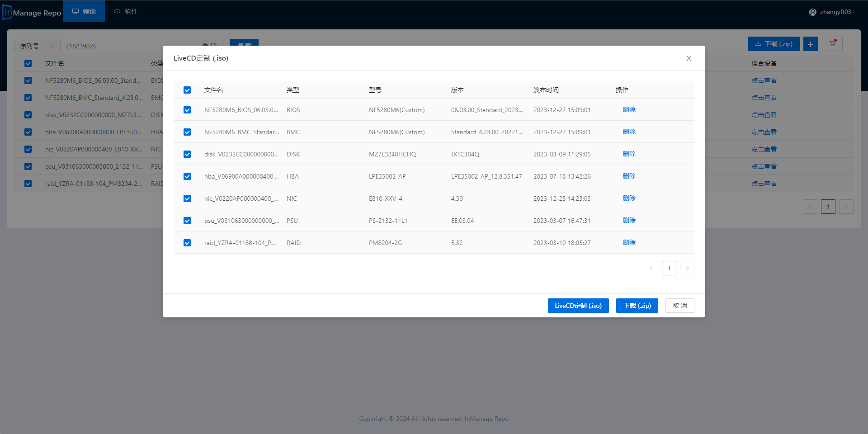Viewport: 868px width, 434px height.
Task: Toggle select-all checkbox in dialog header
Action: click(x=187, y=90)
